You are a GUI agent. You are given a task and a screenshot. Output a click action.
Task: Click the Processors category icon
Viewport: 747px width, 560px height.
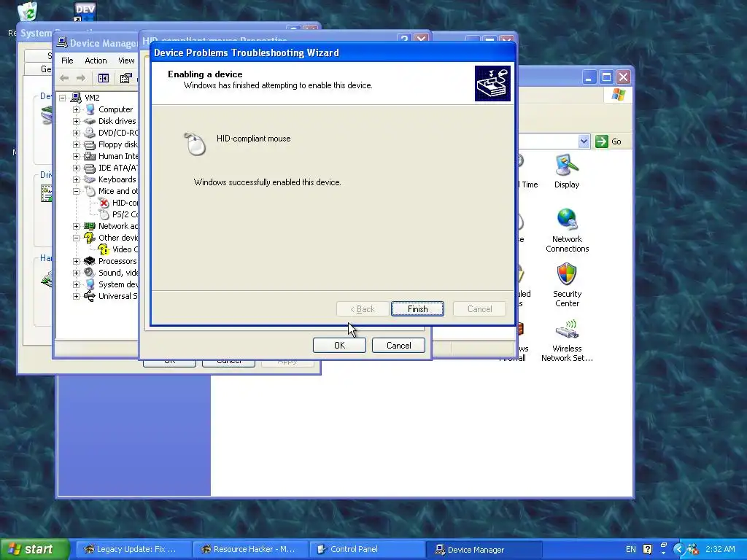90,261
